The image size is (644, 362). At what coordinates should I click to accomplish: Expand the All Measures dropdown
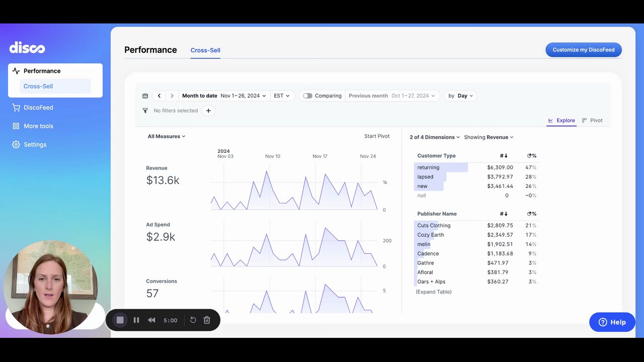pos(167,136)
